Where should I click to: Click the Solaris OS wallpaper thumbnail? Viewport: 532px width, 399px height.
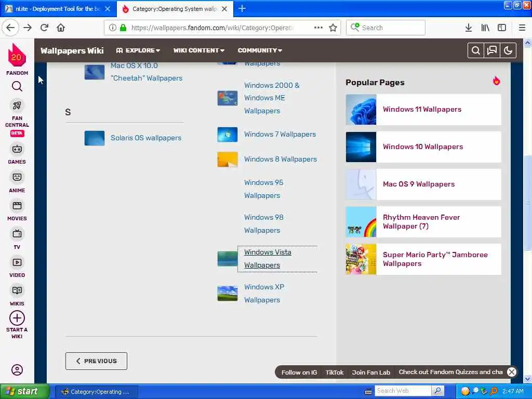[95, 138]
